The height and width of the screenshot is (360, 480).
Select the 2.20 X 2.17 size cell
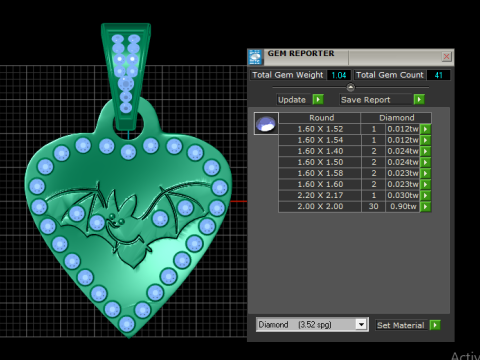pos(320,195)
